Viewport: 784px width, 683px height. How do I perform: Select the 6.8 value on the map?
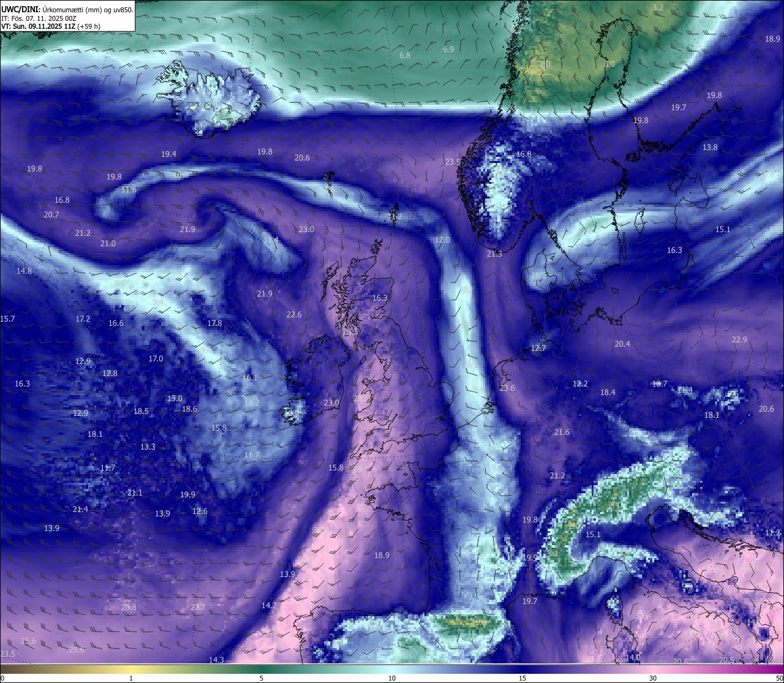click(x=405, y=55)
